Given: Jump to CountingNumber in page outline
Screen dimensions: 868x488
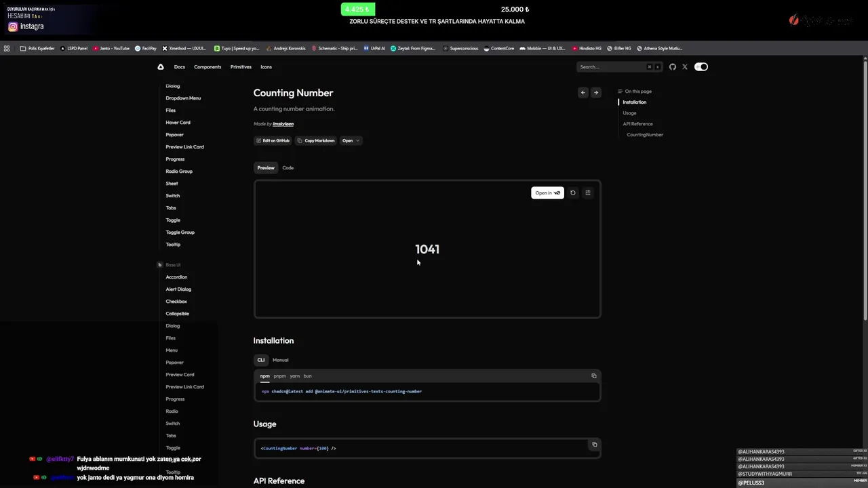Looking at the screenshot, I should (x=645, y=134).
